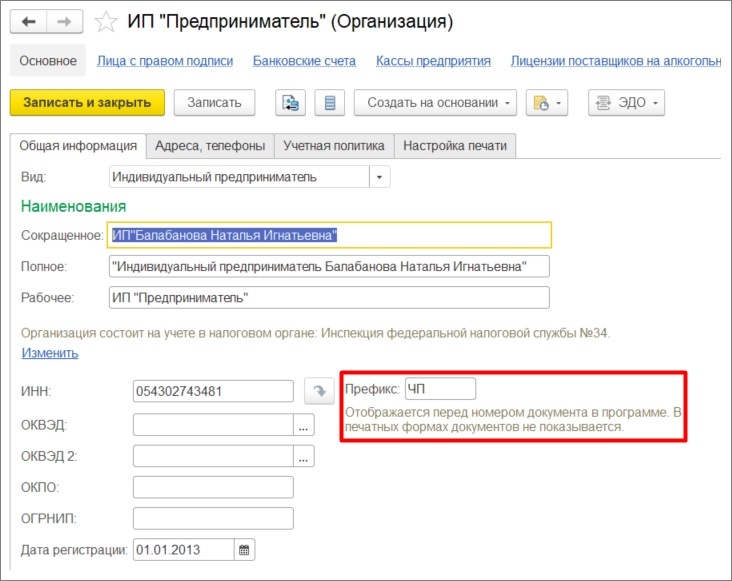Switch to Адреса, телефоны tab
Viewport: 732px width, 581px height.
(x=210, y=146)
